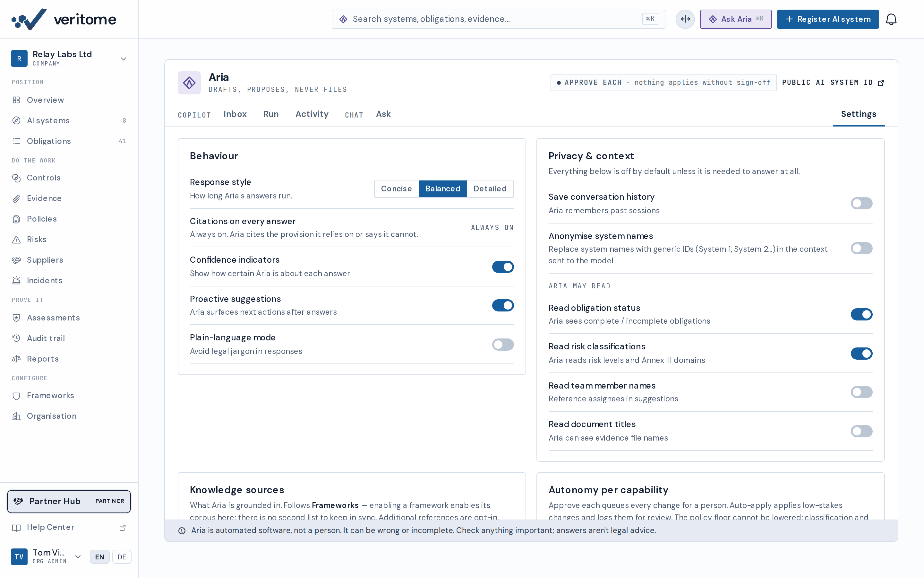924x578 pixels.
Task: Open Incidents siren icon
Action: tap(16, 281)
